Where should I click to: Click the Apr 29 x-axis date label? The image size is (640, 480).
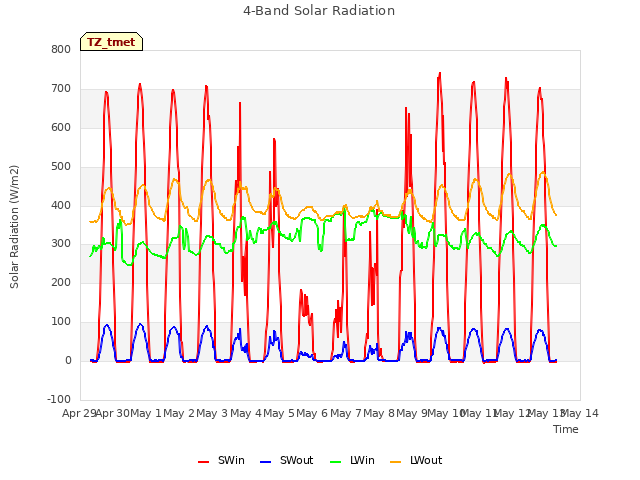click(x=79, y=413)
